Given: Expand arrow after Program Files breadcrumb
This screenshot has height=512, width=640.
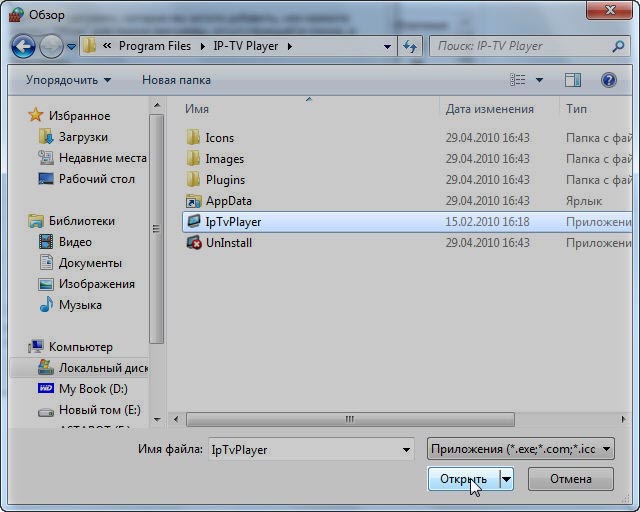Looking at the screenshot, I should [x=202, y=47].
